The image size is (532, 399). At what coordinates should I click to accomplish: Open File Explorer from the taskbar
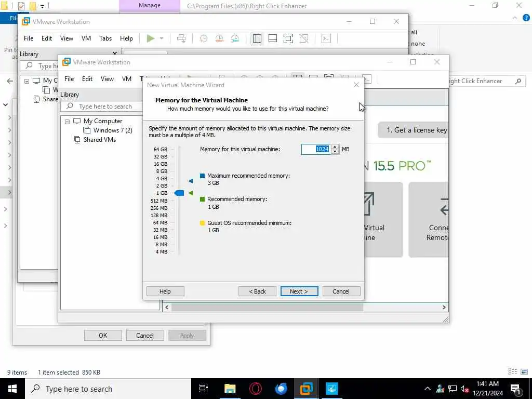pos(230,389)
